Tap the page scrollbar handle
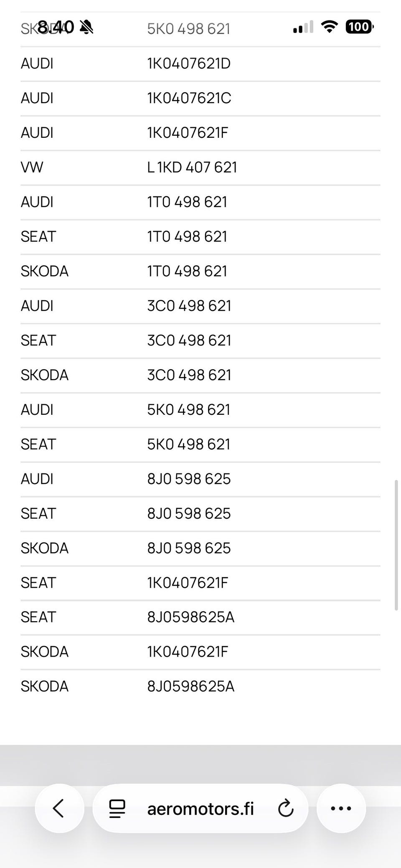 (396, 546)
